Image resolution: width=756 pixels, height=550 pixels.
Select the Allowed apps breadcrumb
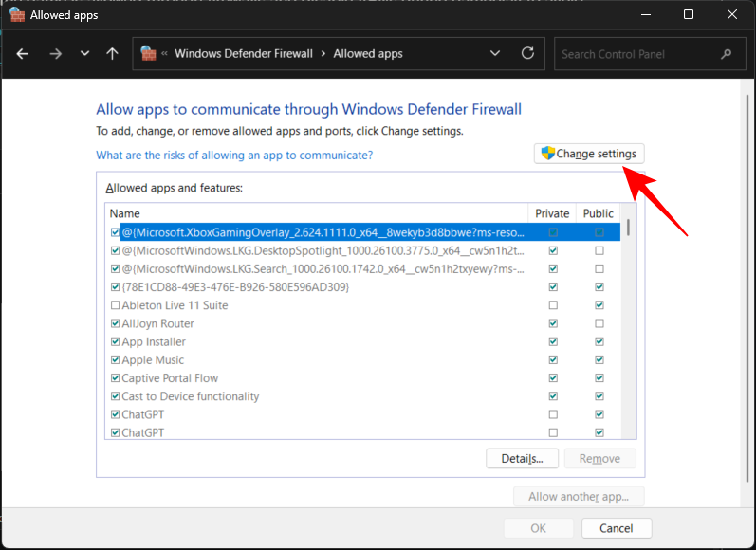366,54
